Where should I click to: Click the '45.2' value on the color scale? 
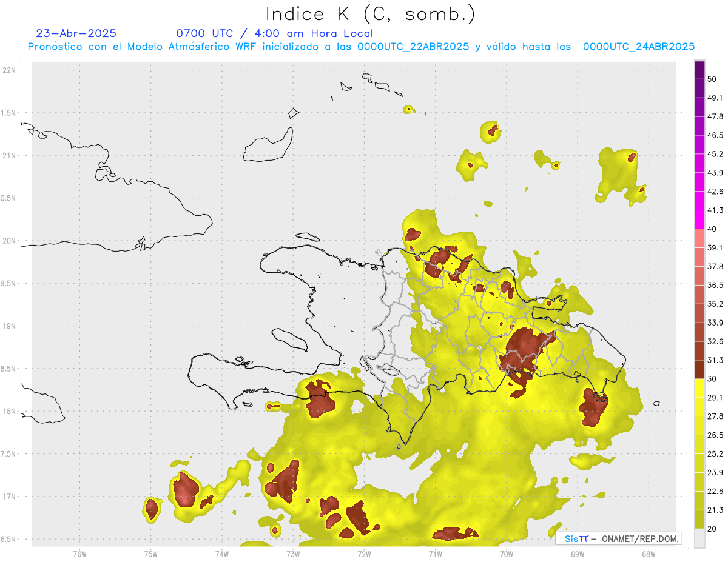coord(715,154)
